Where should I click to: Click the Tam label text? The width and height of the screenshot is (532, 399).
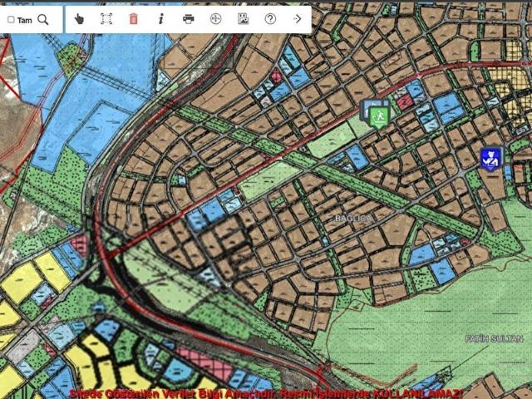click(x=25, y=20)
